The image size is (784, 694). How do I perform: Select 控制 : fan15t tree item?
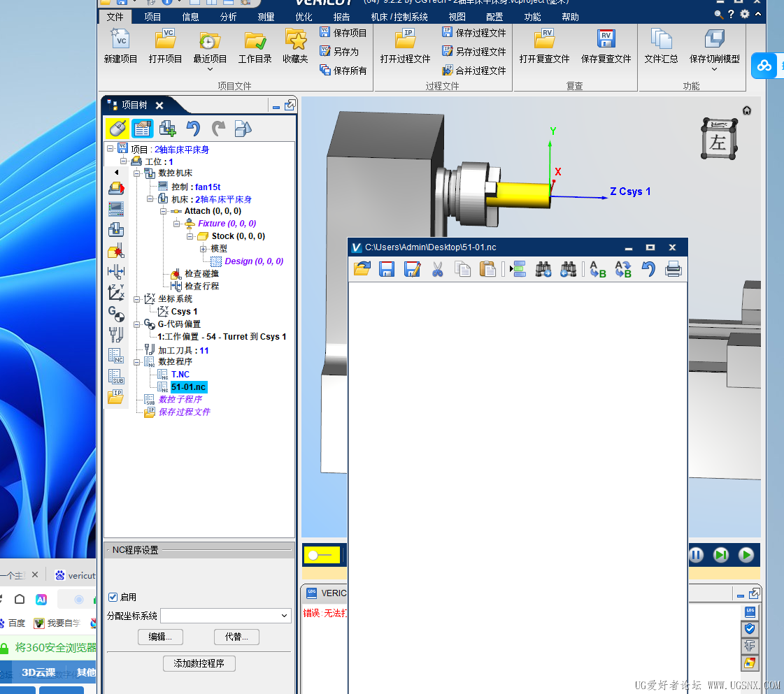coord(196,187)
